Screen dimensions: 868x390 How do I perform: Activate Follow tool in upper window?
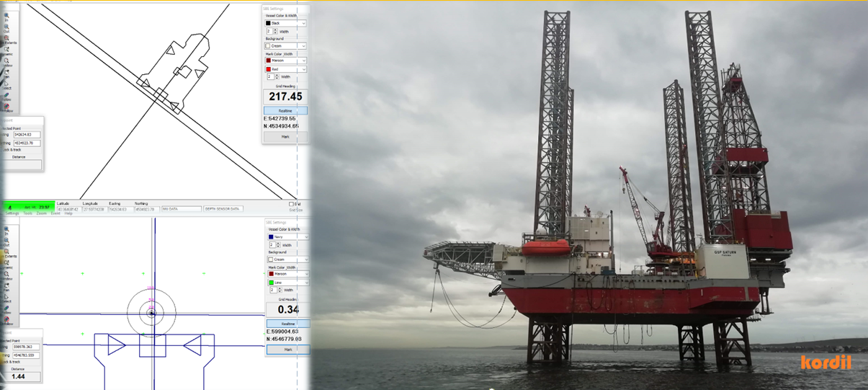click(x=6, y=97)
